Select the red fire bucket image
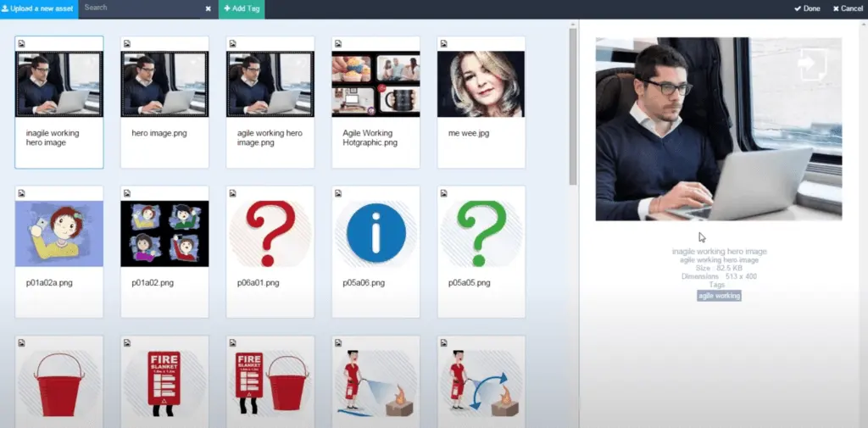 click(x=58, y=385)
